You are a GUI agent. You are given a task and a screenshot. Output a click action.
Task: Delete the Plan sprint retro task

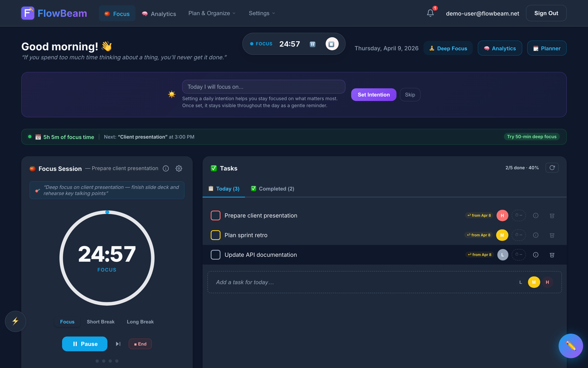[x=552, y=235]
